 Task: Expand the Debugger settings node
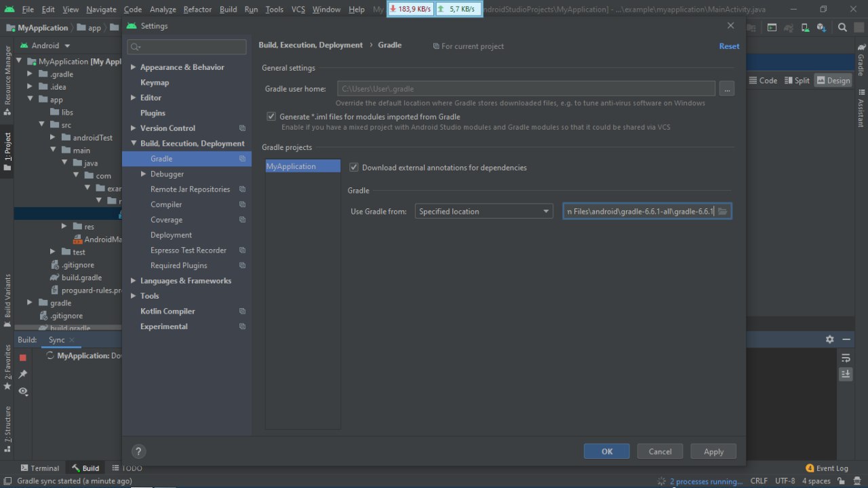(144, 174)
